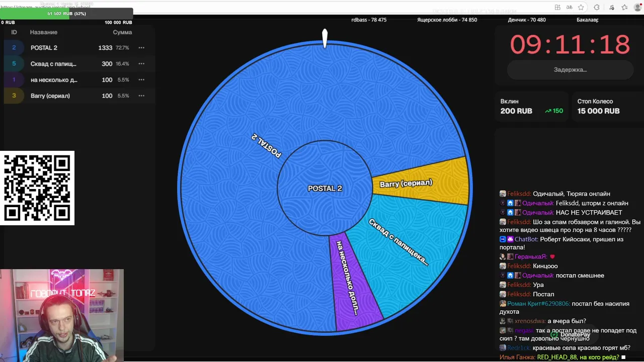Image resolution: width=644 pixels, height=362 pixels.
Task: Open the browser extensions puzzle icon
Action: (x=597, y=7)
